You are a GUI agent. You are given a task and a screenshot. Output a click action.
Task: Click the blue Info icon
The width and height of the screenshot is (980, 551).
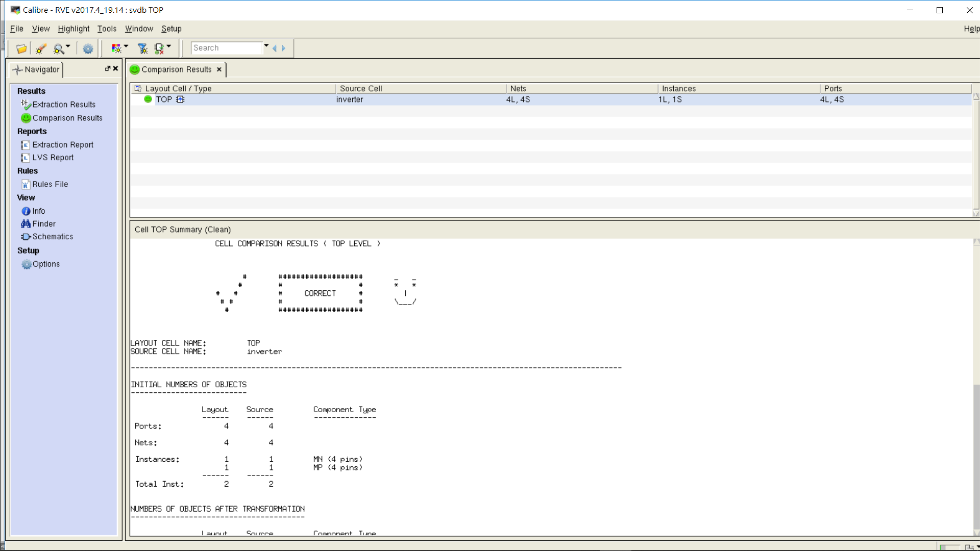click(x=26, y=211)
